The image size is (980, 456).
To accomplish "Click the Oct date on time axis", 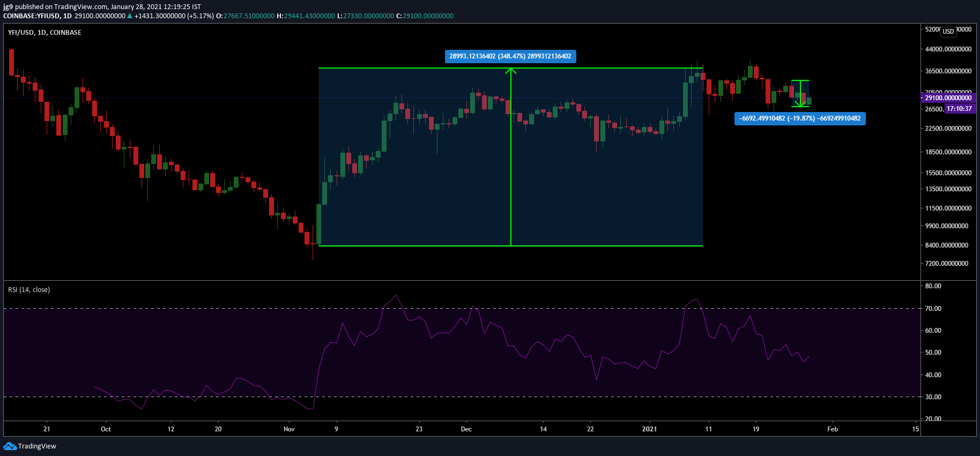I will point(106,429).
